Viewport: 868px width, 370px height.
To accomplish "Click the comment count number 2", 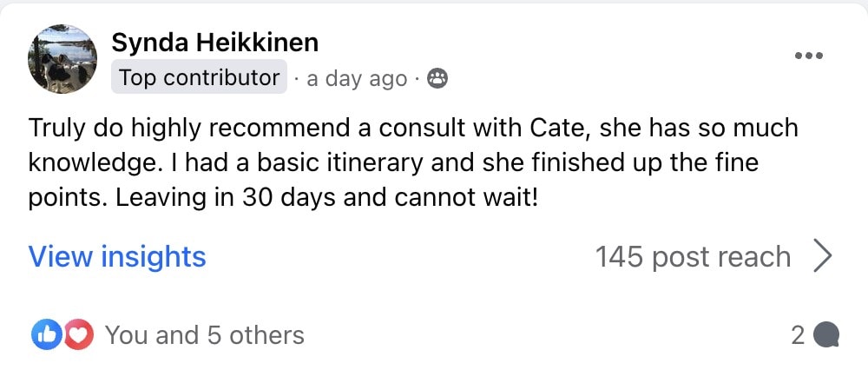I will click(798, 335).
